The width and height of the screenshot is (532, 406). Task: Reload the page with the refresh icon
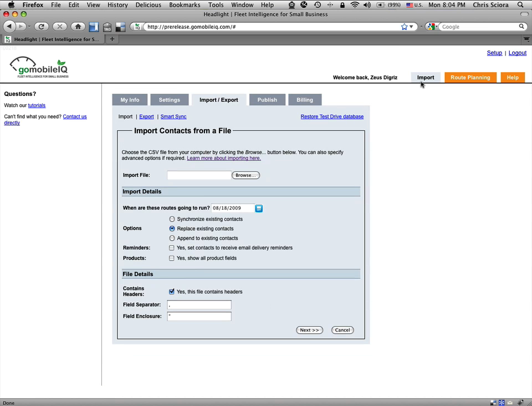41,27
